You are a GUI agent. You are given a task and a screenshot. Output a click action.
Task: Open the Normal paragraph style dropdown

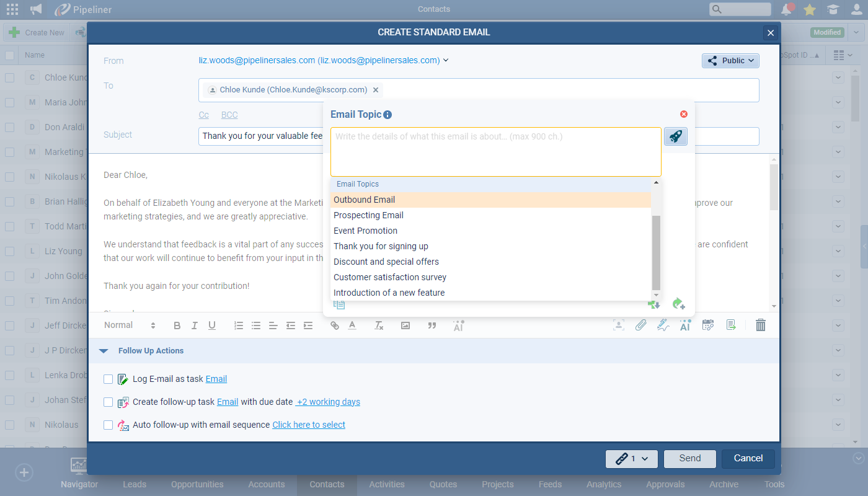pos(130,325)
